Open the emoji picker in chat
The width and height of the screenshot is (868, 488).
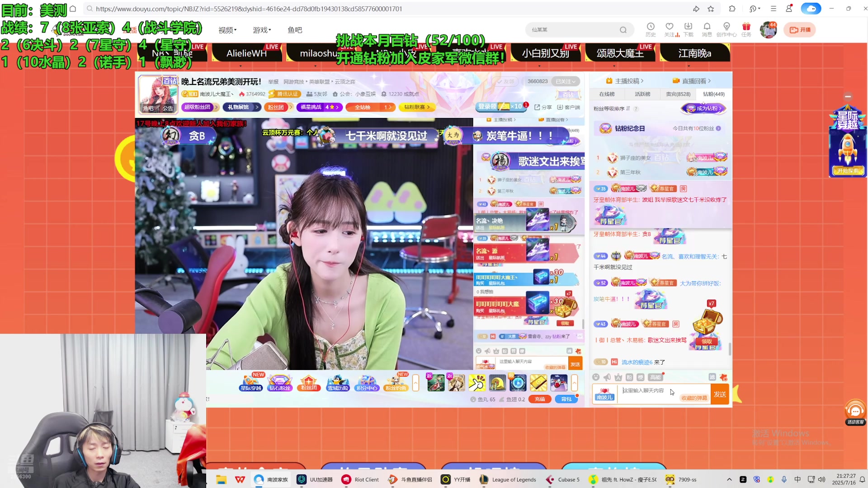coord(596,377)
